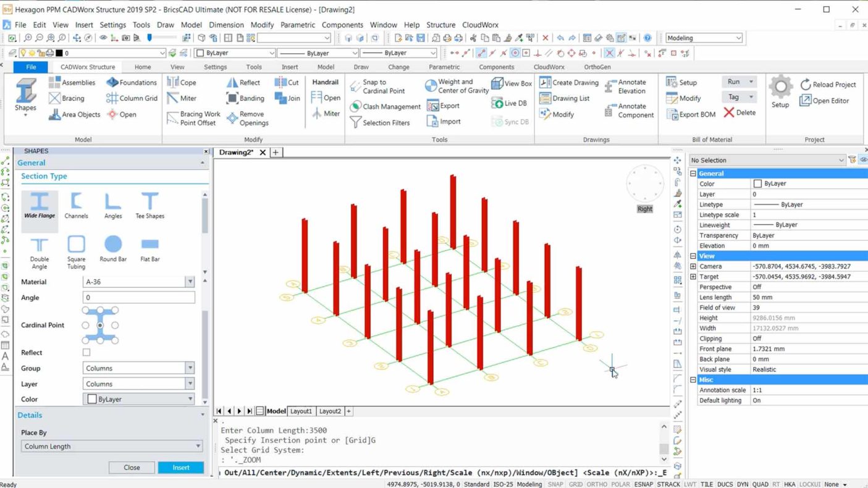Choose Channels section type
The width and height of the screenshot is (868, 488).
(x=76, y=206)
